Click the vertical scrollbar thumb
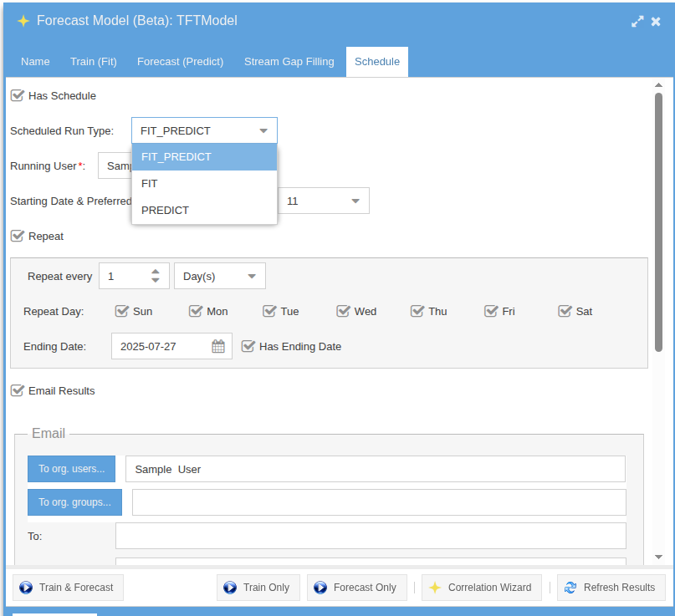 (x=658, y=222)
